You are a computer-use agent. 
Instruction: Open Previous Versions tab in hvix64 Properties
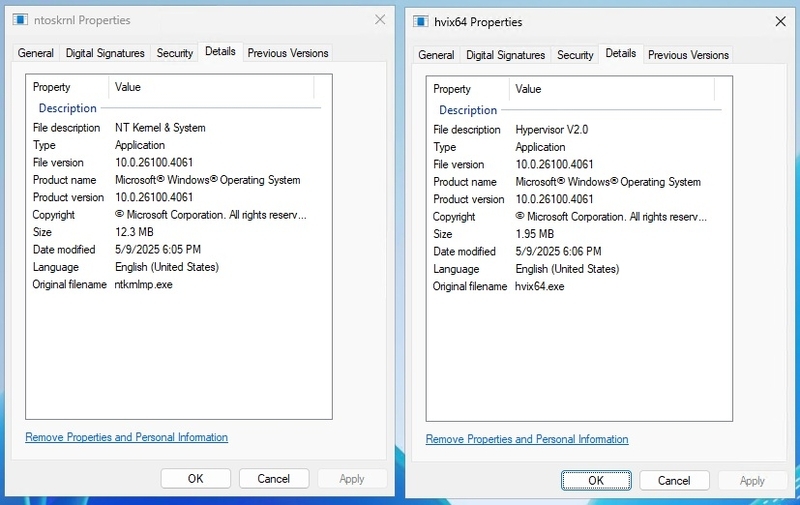[688, 55]
